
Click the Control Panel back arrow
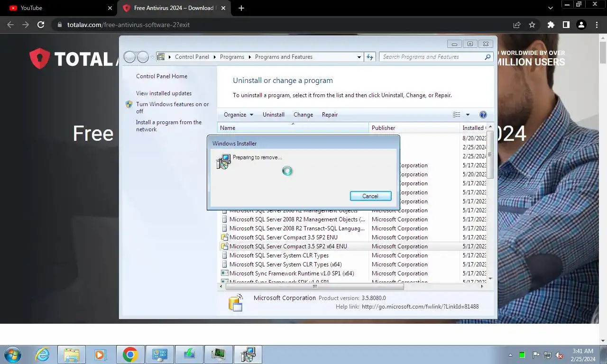(x=129, y=57)
